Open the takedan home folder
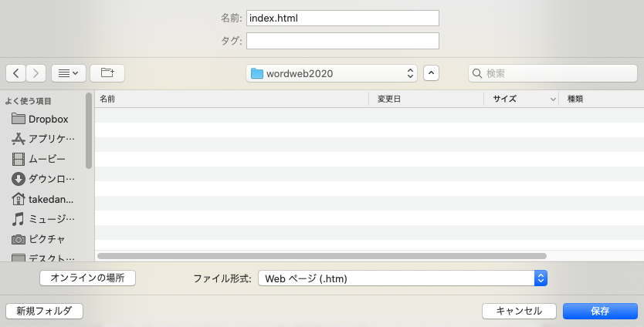644x327 pixels. pos(51,199)
